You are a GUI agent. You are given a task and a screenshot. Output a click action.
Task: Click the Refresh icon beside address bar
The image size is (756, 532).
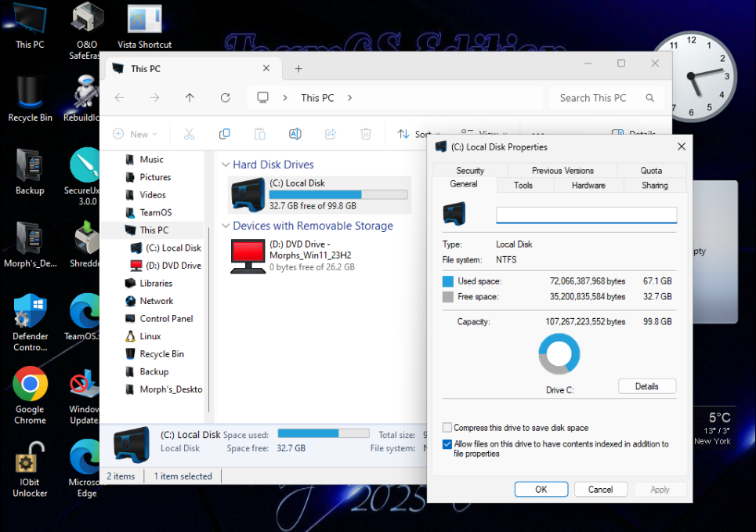point(225,98)
